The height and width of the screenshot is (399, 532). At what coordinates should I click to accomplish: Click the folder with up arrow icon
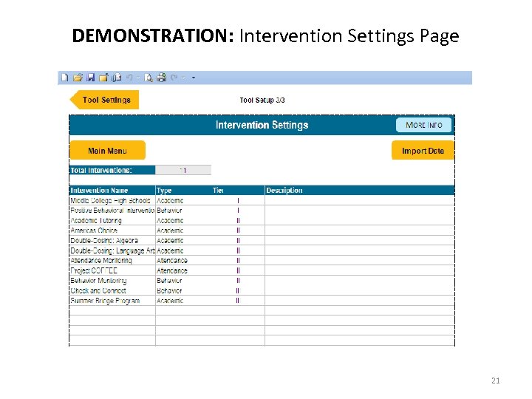tap(103, 78)
